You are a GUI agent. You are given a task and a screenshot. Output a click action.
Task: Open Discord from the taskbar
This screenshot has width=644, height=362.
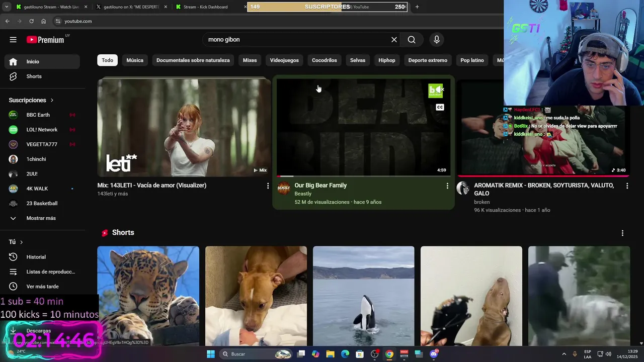click(434, 354)
